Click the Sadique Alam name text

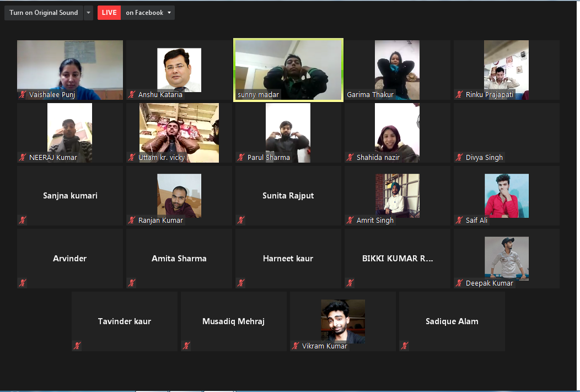(452, 321)
